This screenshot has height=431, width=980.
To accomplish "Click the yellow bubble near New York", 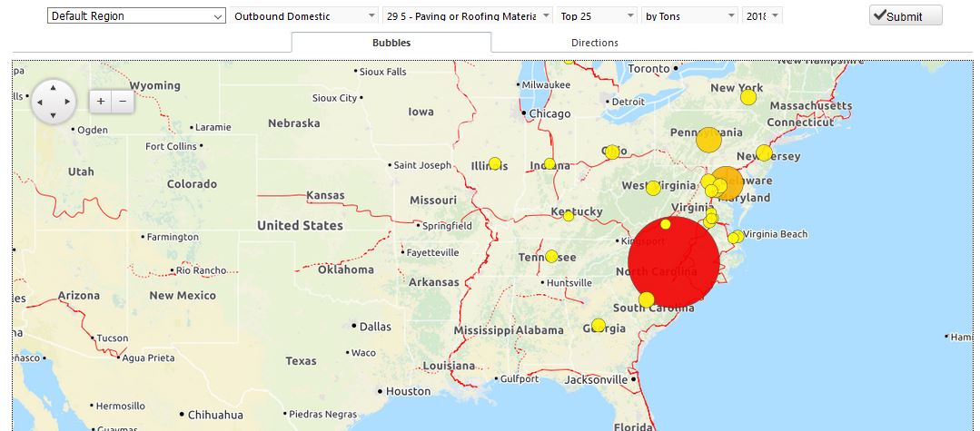I will (x=748, y=97).
